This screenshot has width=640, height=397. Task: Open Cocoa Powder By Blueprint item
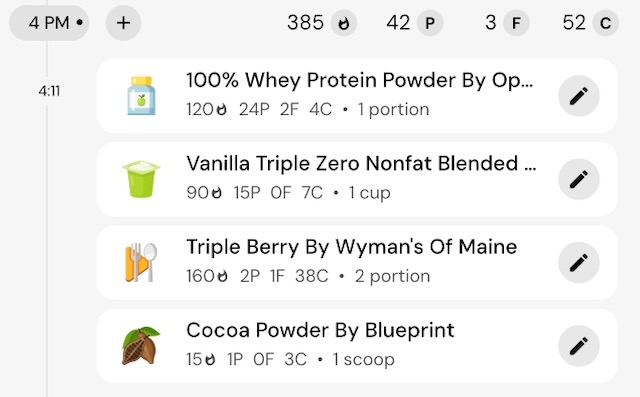click(357, 346)
